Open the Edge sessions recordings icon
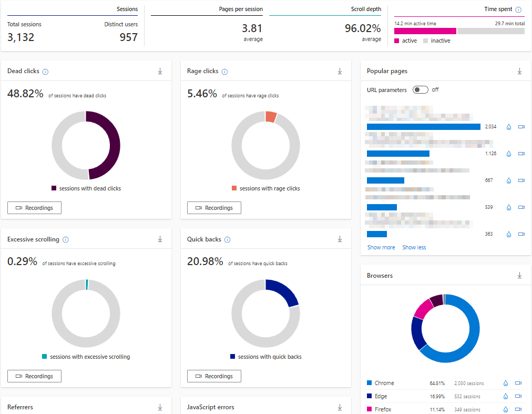Image resolution: width=532 pixels, height=414 pixels. coord(518,397)
